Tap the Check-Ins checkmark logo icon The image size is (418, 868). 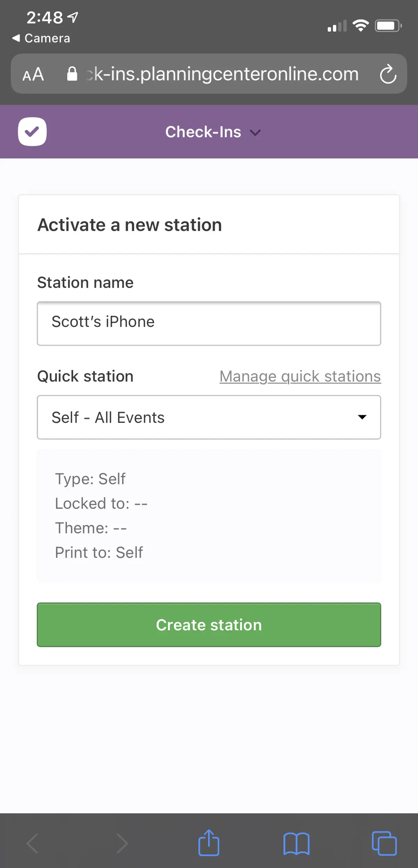coord(32,132)
